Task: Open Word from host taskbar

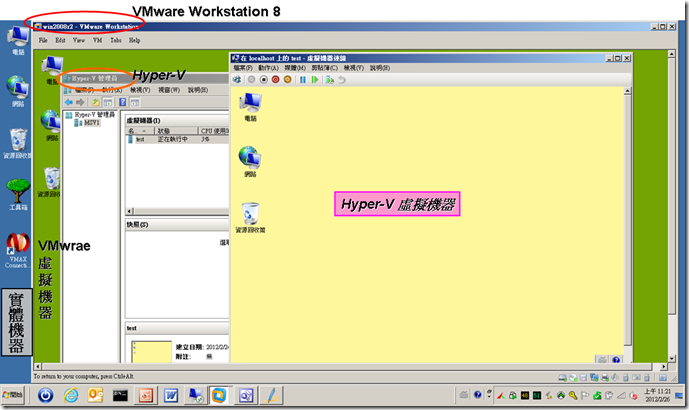Action: 171,395
